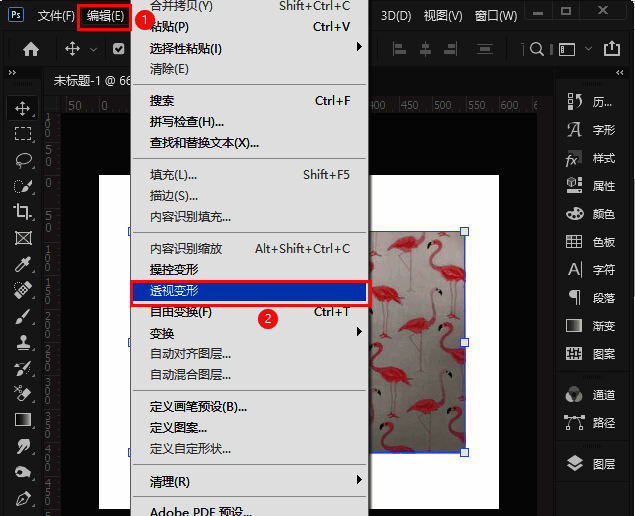635x516 pixels.
Task: Click the Move tool options icon
Action: pyautogui.click(x=72, y=49)
